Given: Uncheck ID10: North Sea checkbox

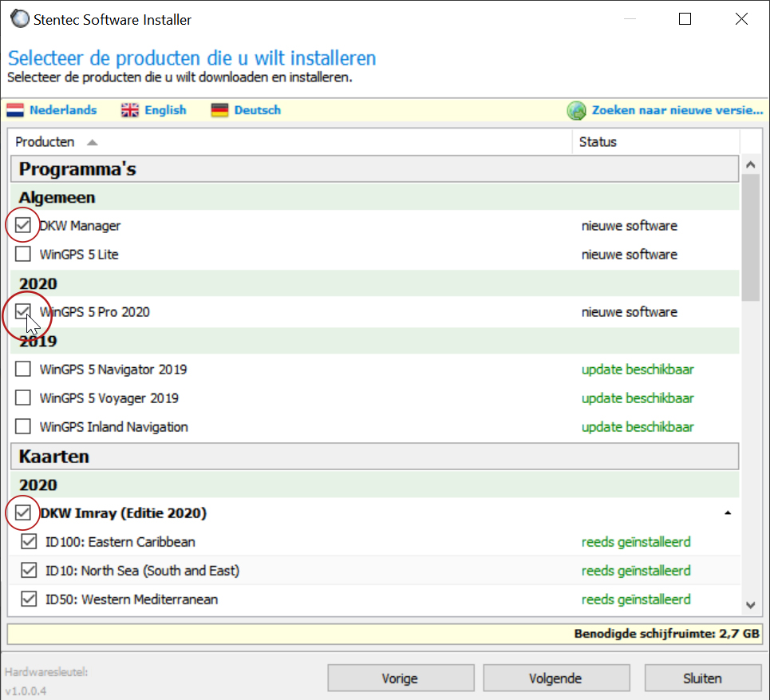Looking at the screenshot, I should [x=29, y=571].
